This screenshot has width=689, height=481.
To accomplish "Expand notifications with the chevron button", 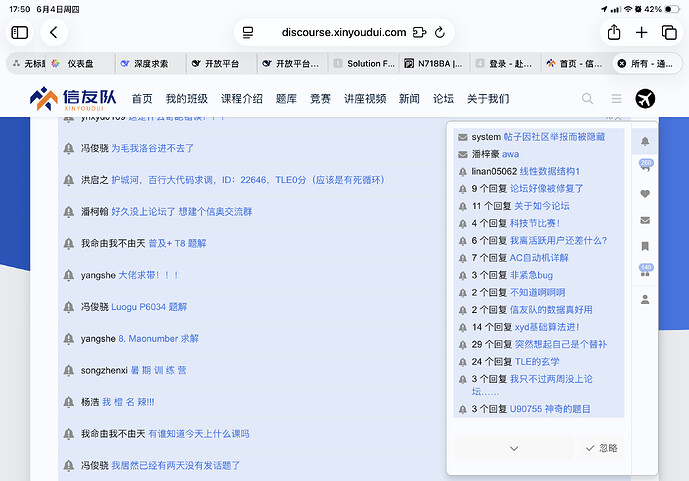I will (514, 448).
